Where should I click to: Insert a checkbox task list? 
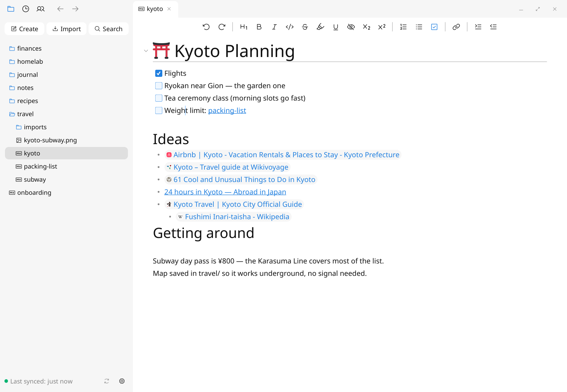pos(434,27)
